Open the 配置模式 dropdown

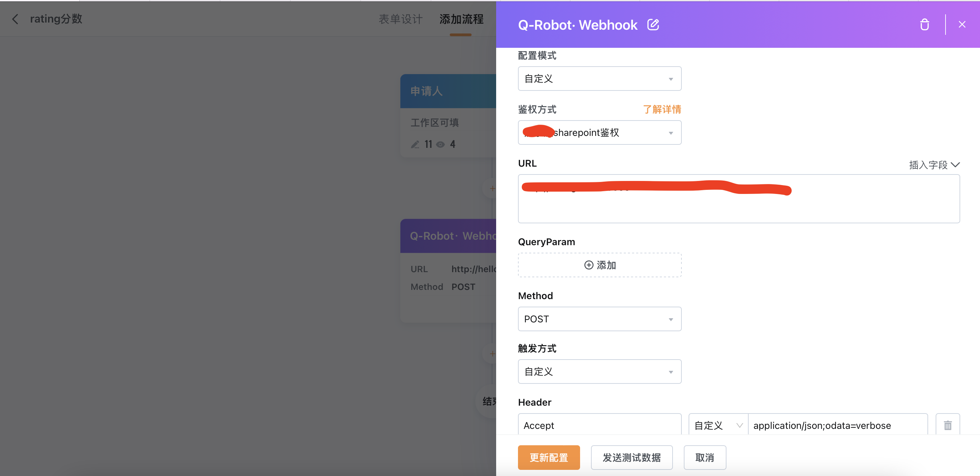pos(600,79)
